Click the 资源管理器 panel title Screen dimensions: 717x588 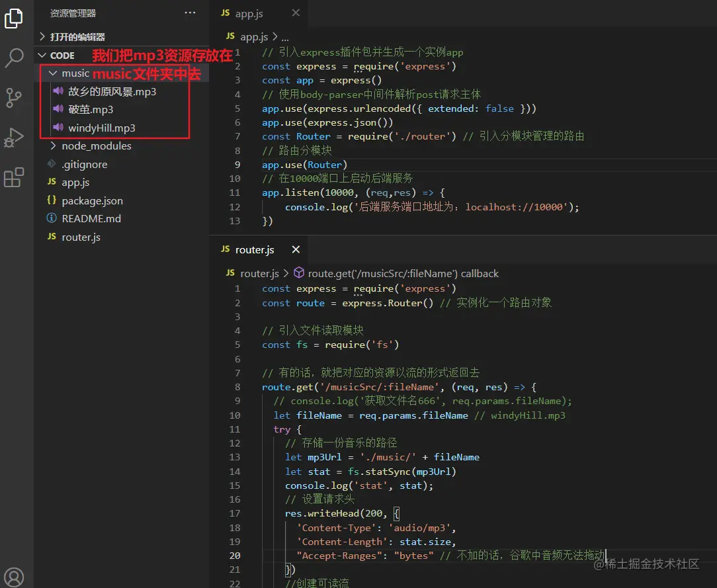[x=73, y=13]
